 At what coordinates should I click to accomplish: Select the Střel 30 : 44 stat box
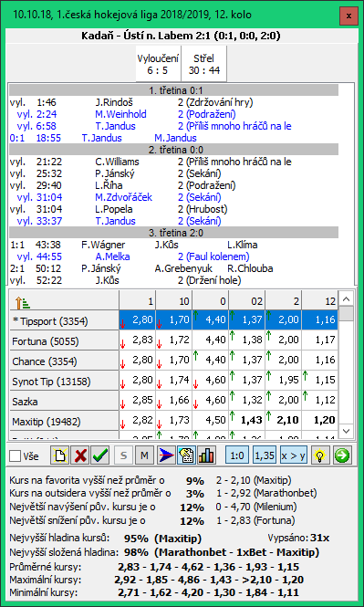(203, 64)
